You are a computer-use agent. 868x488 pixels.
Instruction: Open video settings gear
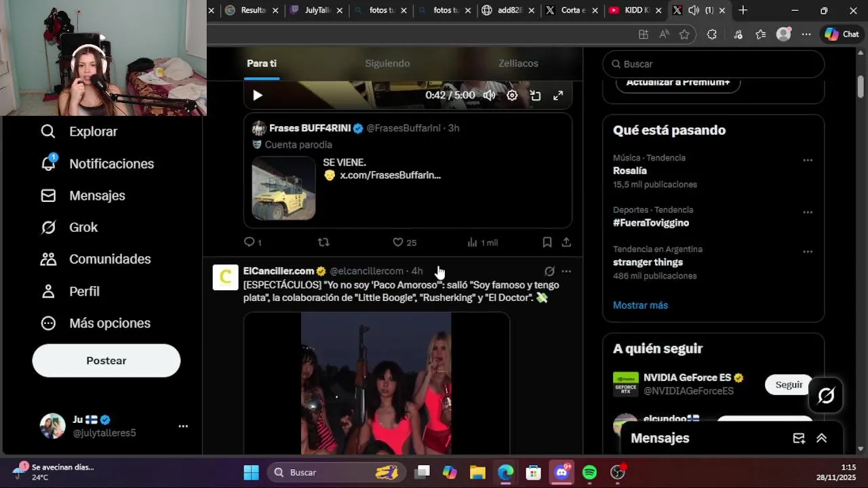(512, 96)
